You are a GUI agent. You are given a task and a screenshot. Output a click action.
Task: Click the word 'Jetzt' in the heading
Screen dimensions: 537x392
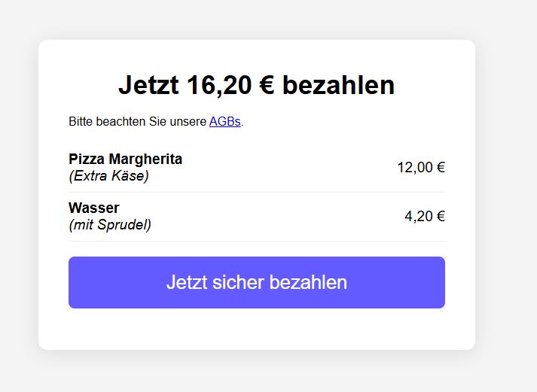[x=147, y=85]
